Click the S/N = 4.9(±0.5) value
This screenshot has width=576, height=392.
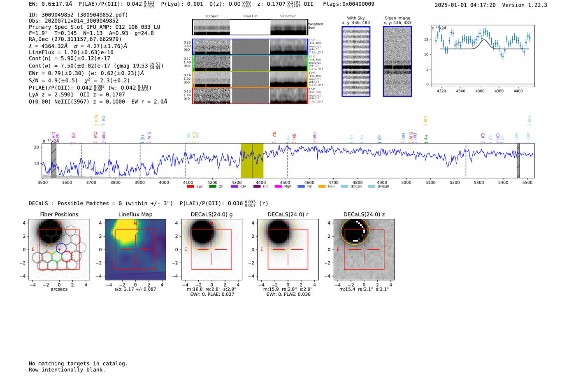pyautogui.click(x=53, y=81)
